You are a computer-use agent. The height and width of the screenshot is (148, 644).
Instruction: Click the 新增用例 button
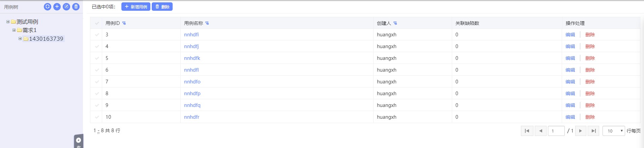pos(136,7)
